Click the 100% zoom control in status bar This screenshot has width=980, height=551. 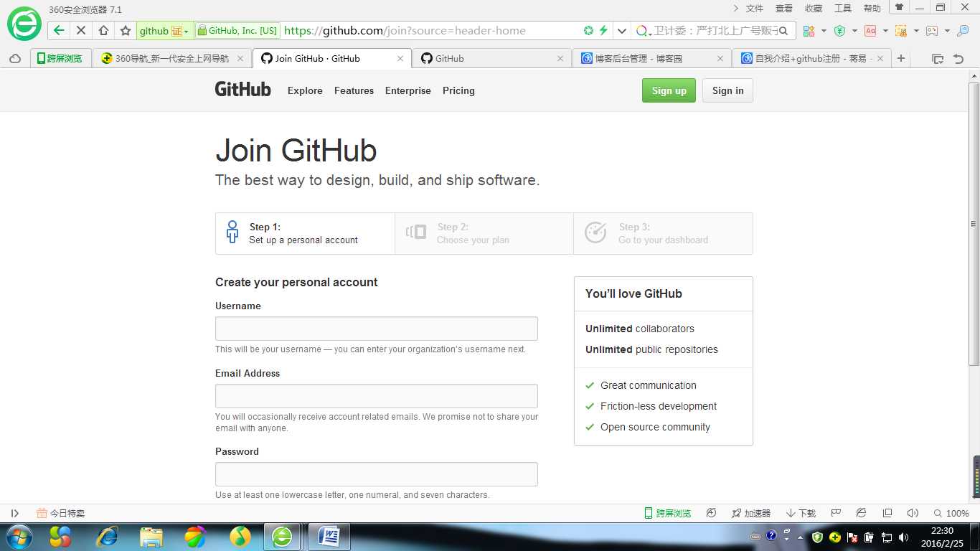pos(951,513)
